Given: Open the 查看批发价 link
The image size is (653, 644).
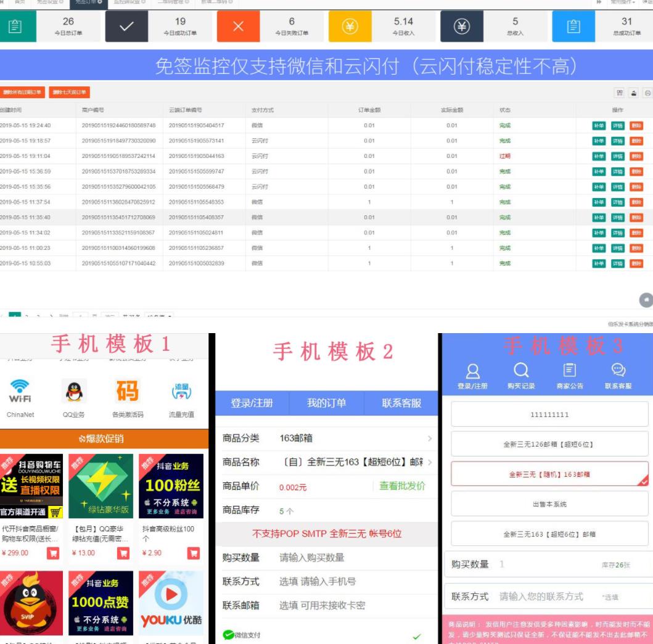Looking at the screenshot, I should (402, 485).
